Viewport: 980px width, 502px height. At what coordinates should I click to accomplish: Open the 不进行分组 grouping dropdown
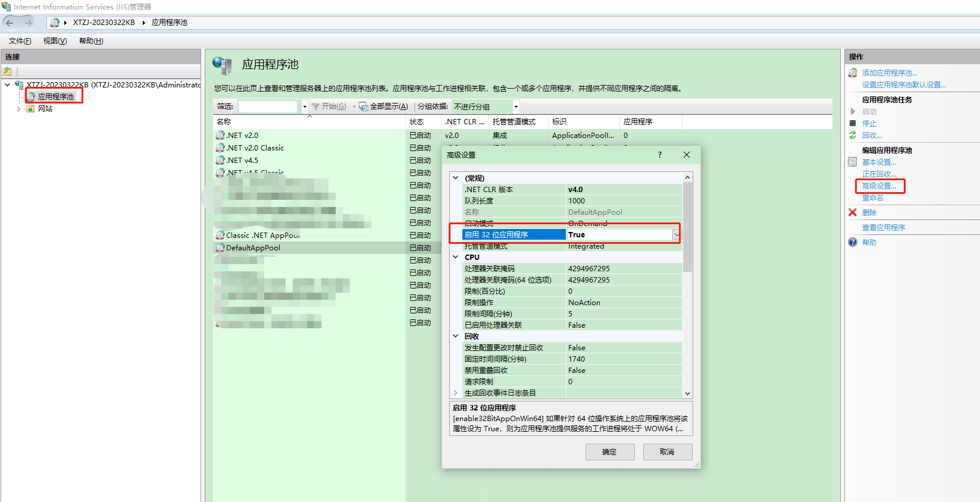tap(516, 106)
